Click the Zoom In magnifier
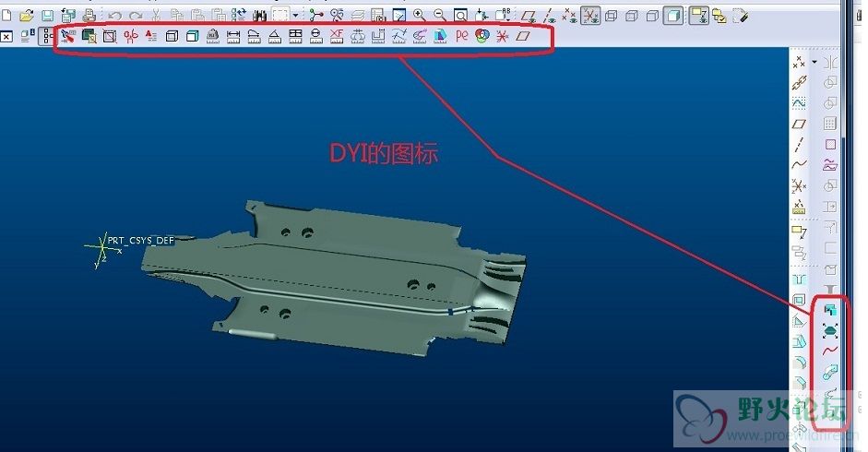Viewport: 868px width, 452px height. [x=420, y=16]
